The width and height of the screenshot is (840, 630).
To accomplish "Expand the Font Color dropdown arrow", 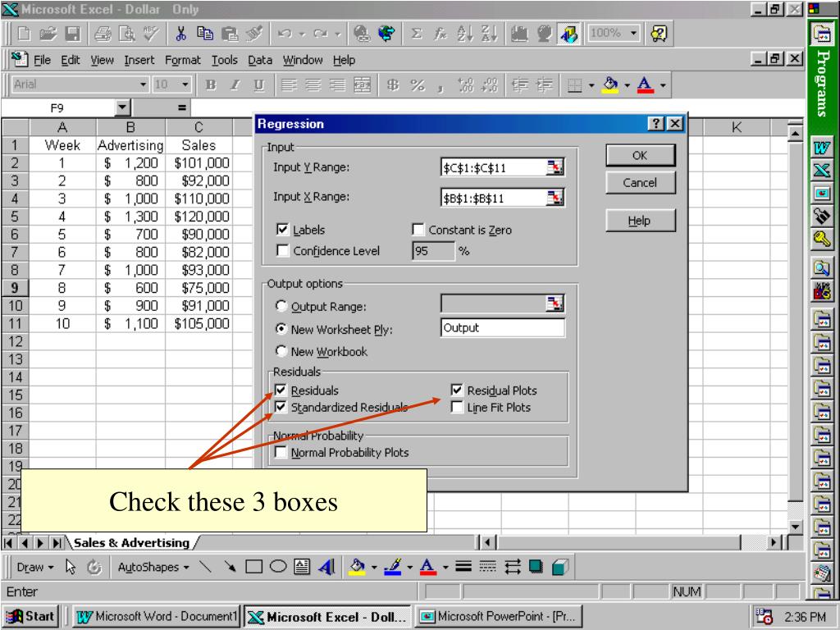I will pos(663,84).
